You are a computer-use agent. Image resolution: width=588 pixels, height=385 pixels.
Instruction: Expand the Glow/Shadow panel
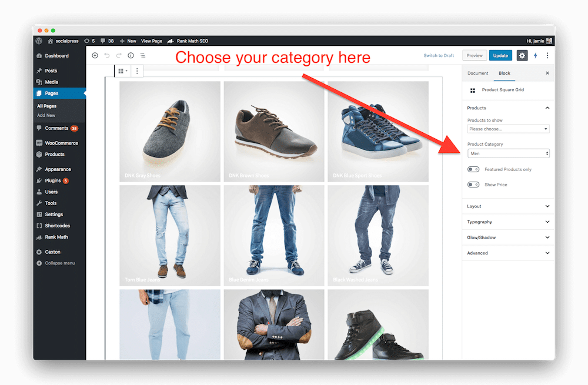[x=509, y=237]
